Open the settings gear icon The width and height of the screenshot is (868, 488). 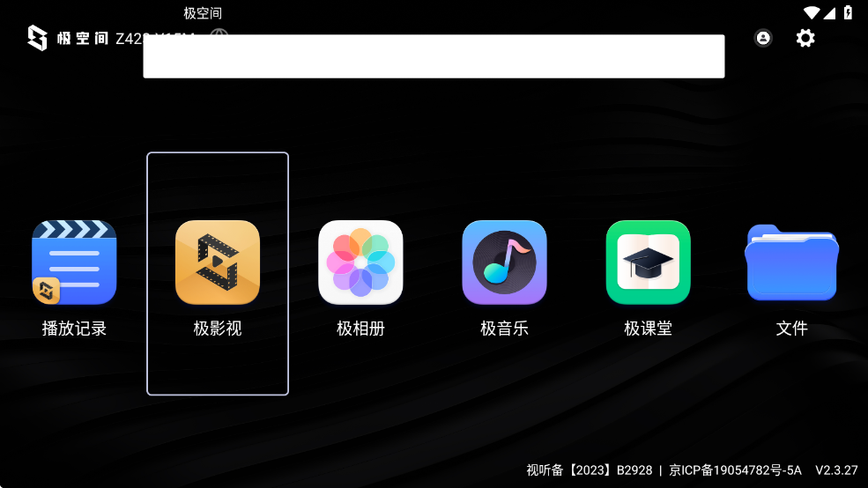805,38
